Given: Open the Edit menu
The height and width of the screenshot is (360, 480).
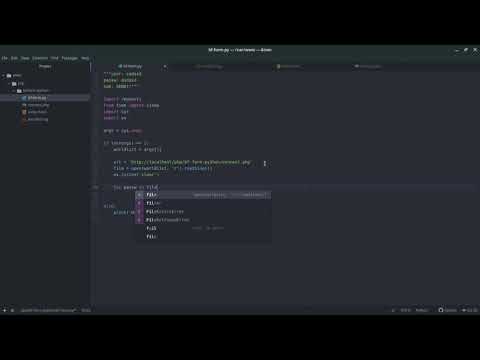Looking at the screenshot, I should tap(14, 58).
